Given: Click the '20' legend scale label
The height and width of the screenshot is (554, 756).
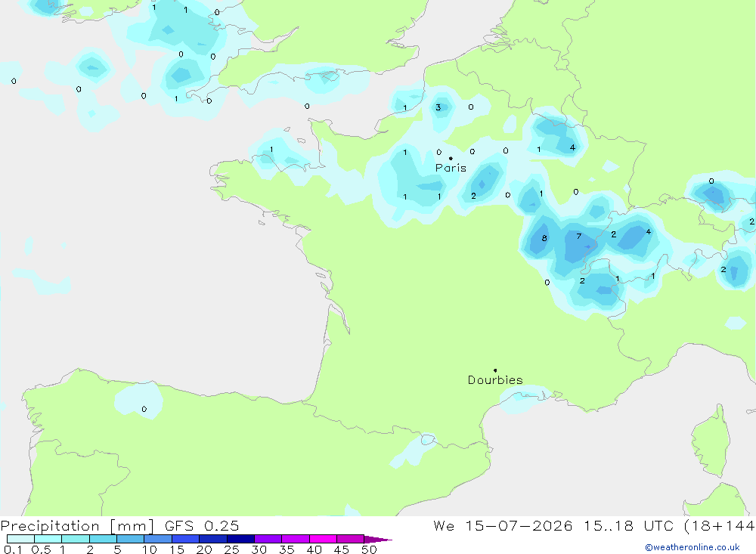Looking at the screenshot, I should pyautogui.click(x=204, y=549).
